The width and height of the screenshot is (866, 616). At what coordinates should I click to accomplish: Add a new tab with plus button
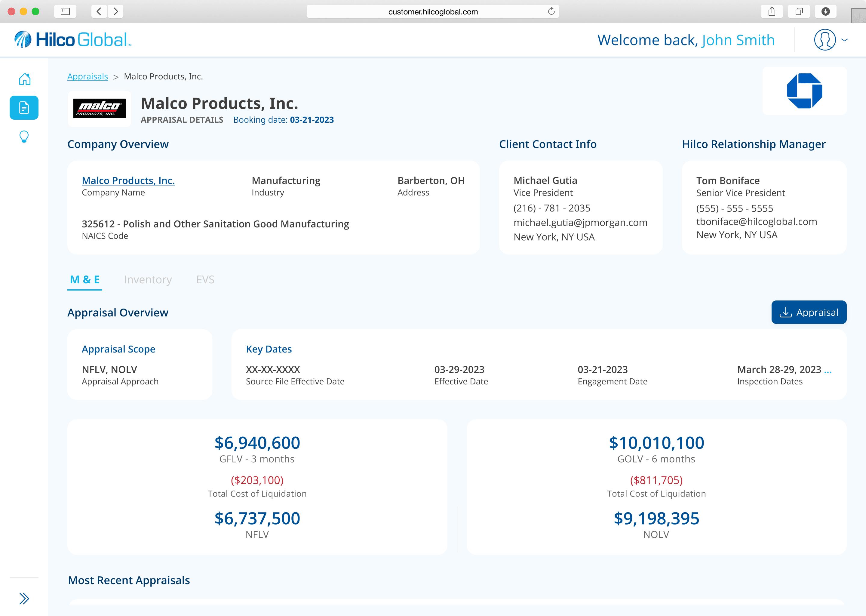tap(859, 16)
